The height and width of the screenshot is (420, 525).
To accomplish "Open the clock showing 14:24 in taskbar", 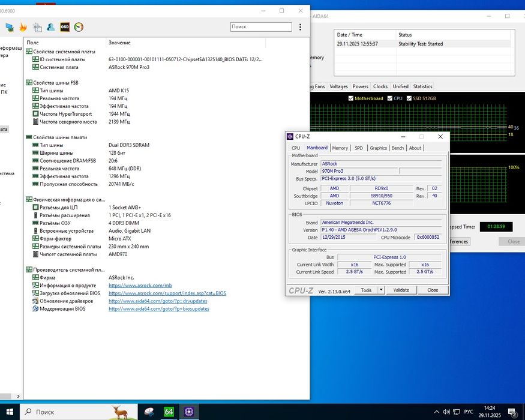I will (490, 412).
